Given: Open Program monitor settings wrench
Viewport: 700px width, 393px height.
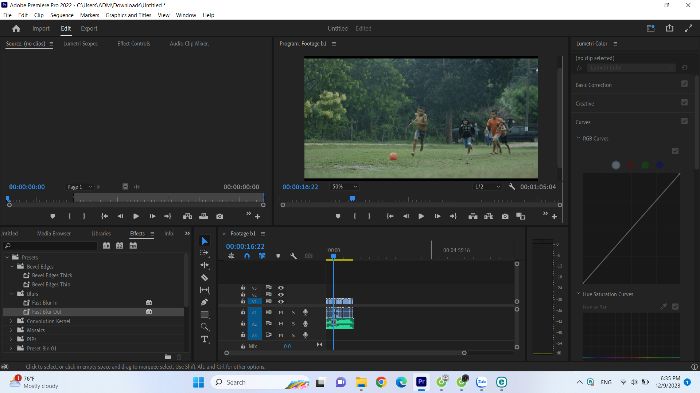Looking at the screenshot, I should 512,187.
